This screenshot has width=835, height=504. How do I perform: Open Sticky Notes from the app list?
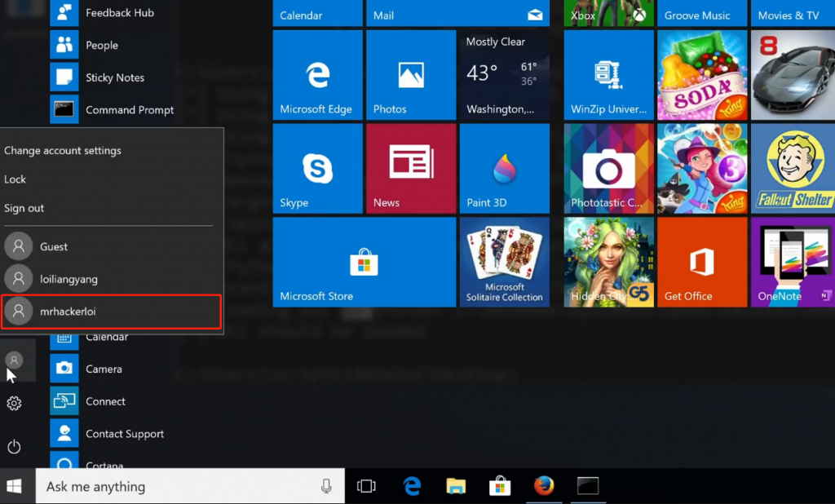pos(114,77)
